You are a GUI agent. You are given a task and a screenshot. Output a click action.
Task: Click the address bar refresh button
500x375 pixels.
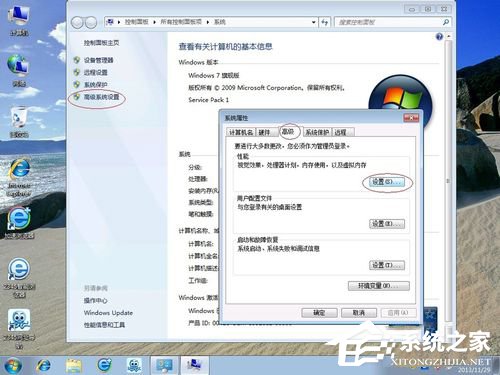coord(324,22)
